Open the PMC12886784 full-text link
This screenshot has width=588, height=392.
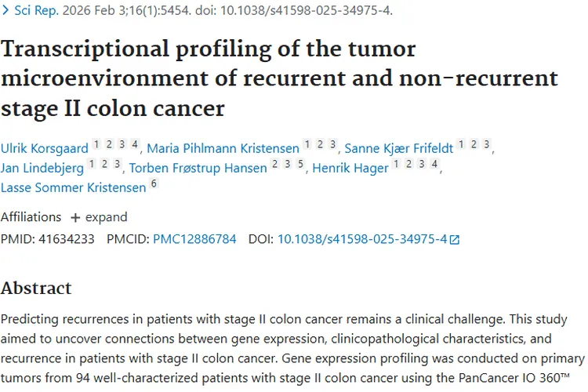(194, 239)
